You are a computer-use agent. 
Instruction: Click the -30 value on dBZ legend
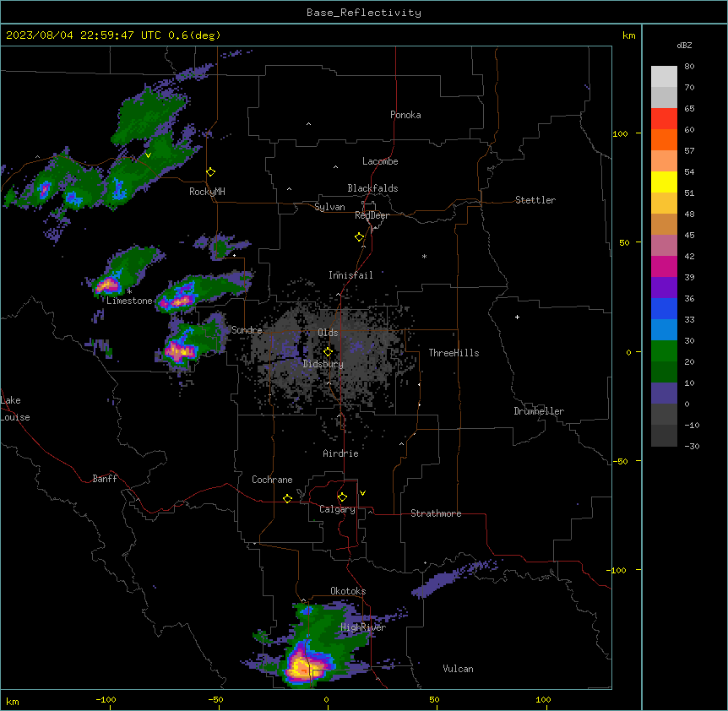pyautogui.click(x=692, y=446)
